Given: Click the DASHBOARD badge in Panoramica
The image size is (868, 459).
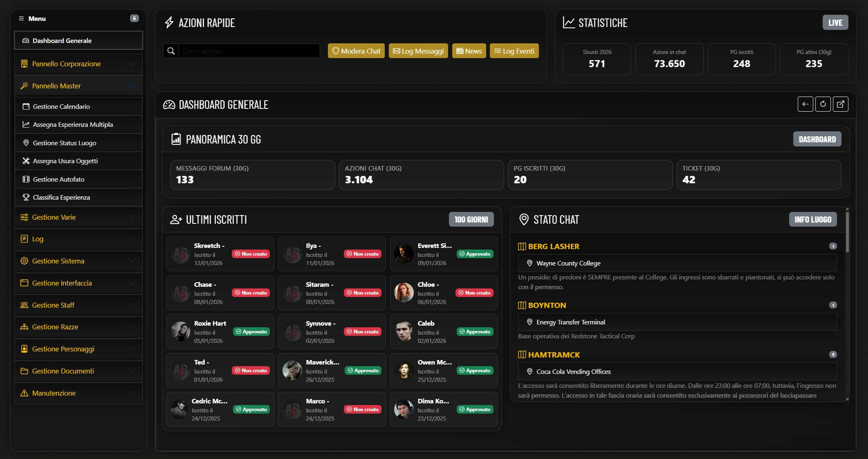Looking at the screenshot, I should 817,139.
